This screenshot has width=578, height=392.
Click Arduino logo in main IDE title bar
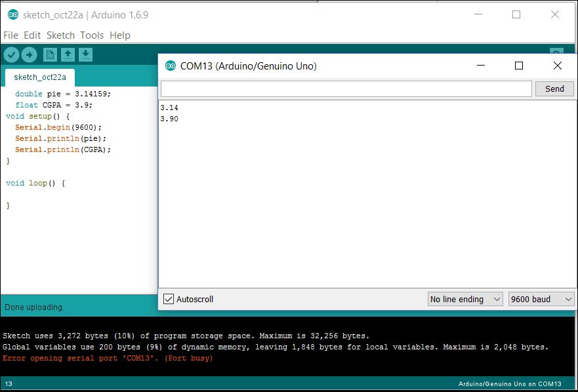pos(12,14)
